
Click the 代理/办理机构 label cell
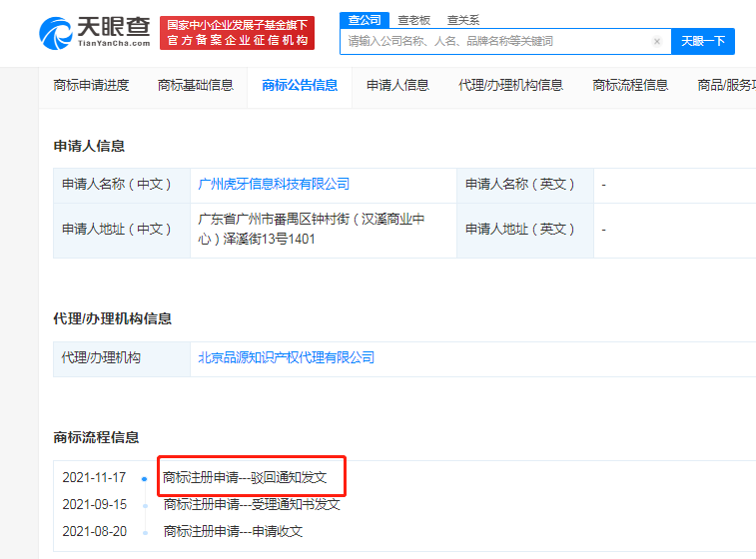122,359
